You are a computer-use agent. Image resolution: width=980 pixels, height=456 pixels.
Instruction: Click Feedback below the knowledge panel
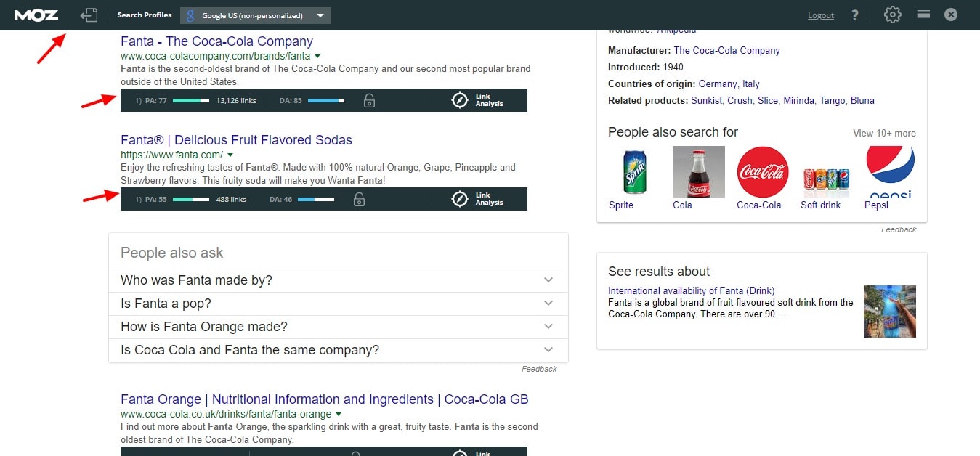point(899,229)
